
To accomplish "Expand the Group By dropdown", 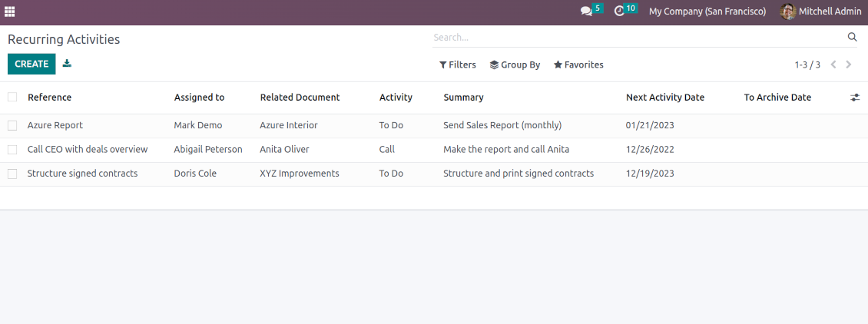I will pyautogui.click(x=515, y=64).
